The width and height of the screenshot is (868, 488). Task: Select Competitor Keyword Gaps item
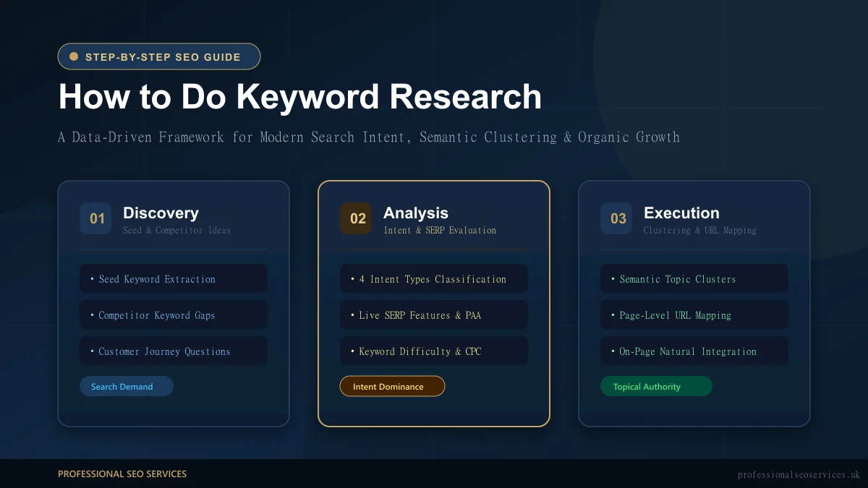[x=174, y=314]
